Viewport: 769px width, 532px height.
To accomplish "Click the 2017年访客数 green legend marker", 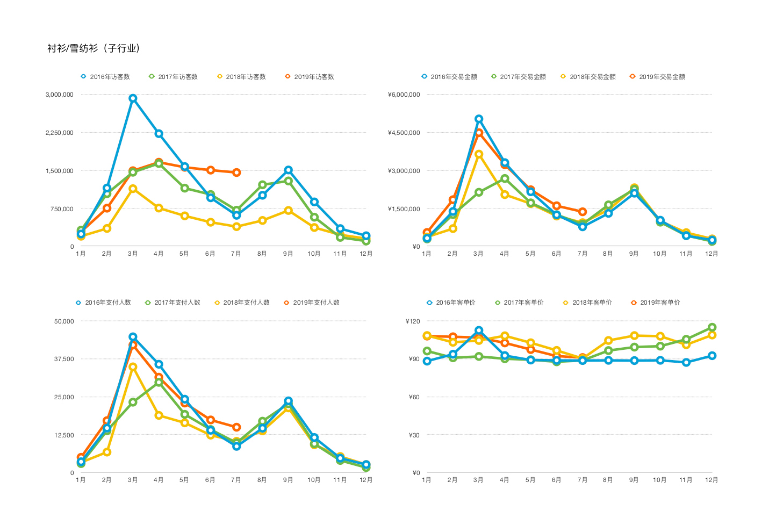I will (152, 76).
